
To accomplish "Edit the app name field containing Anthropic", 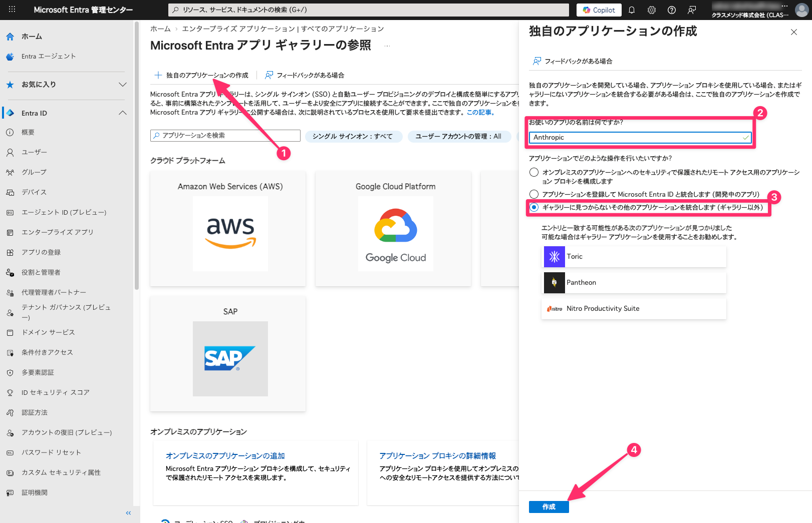I will pyautogui.click(x=640, y=138).
